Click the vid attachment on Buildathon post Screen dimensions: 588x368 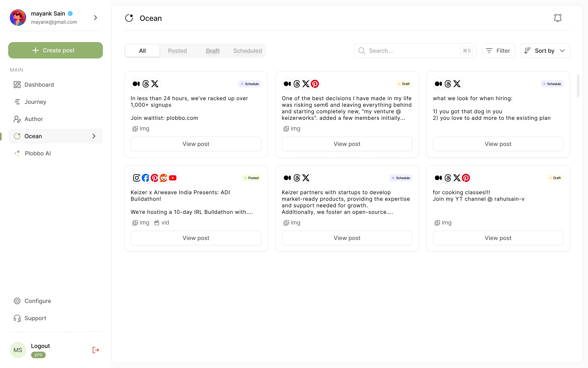(162, 223)
